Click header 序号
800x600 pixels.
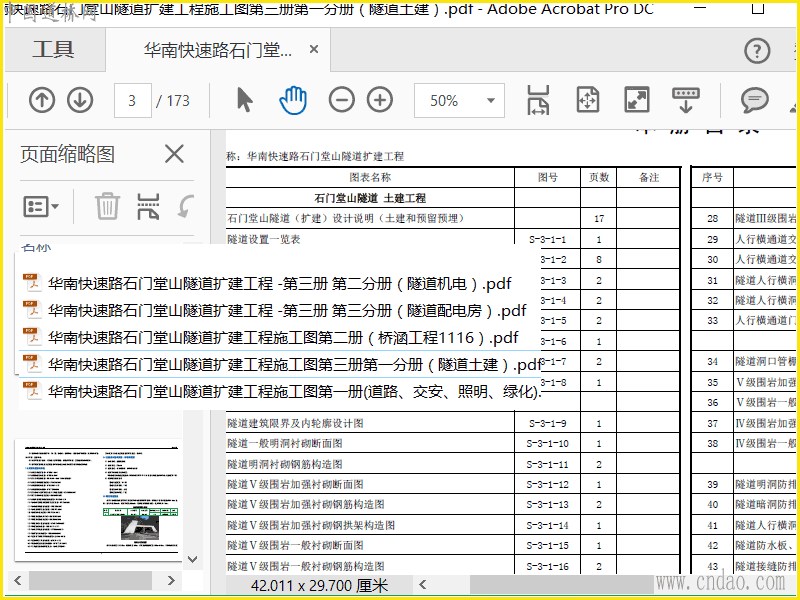coord(712,178)
